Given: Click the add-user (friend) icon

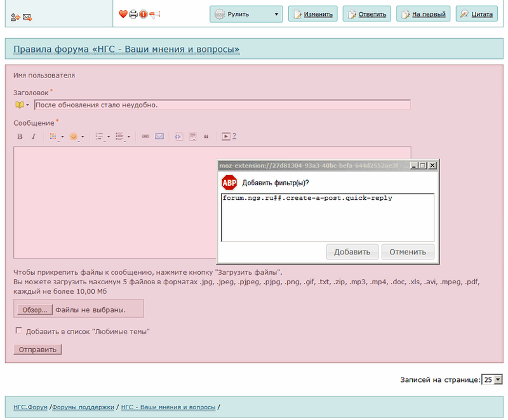Looking at the screenshot, I should coord(15,17).
